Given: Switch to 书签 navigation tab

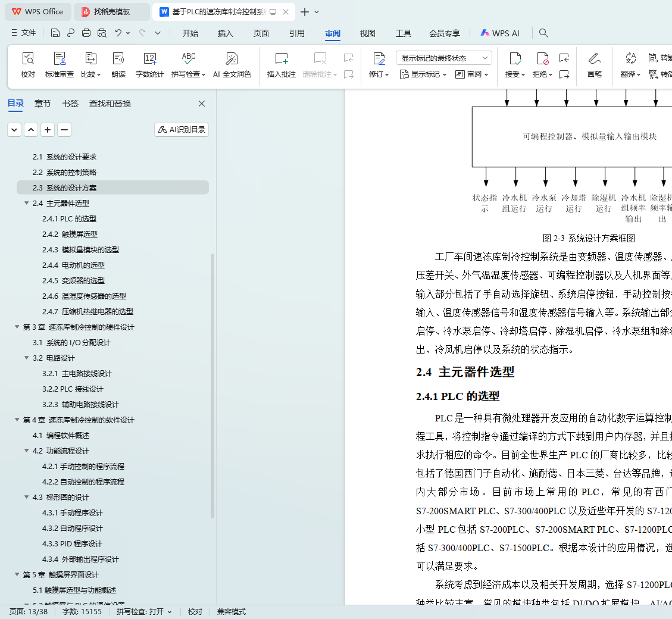Looking at the screenshot, I should pyautogui.click(x=70, y=104).
